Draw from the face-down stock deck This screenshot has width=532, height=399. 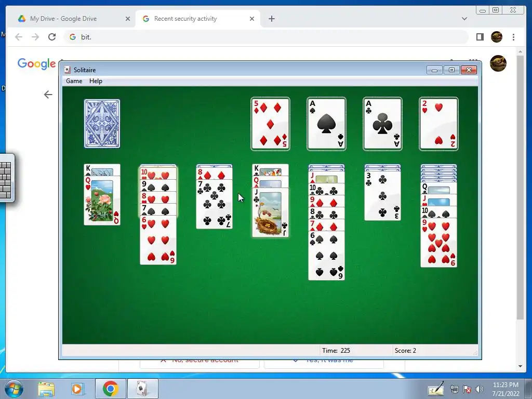tap(102, 124)
